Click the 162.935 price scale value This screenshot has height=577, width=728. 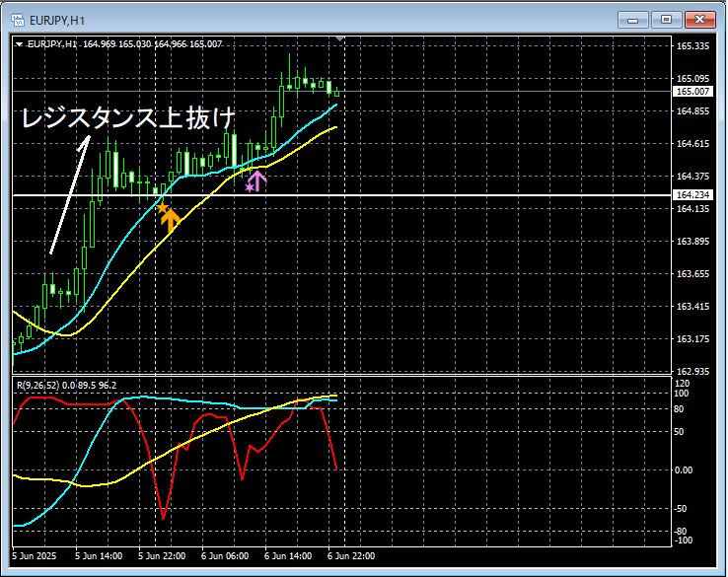pos(692,372)
